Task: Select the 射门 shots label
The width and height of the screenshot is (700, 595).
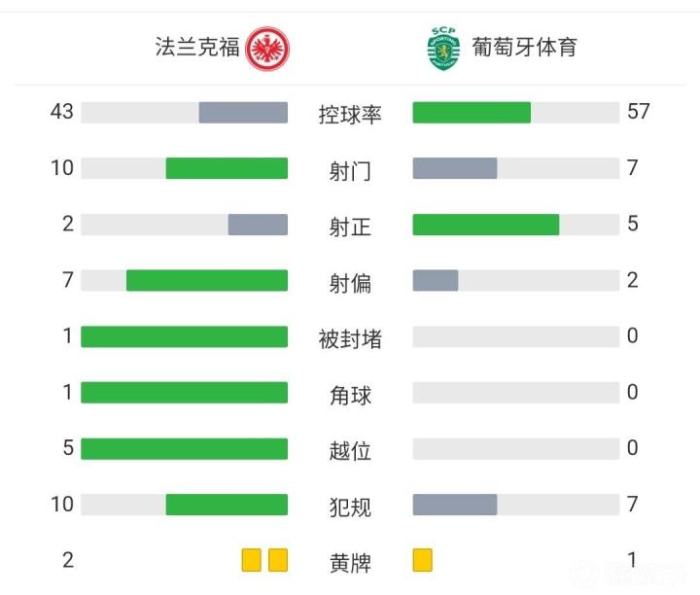Action: (350, 171)
